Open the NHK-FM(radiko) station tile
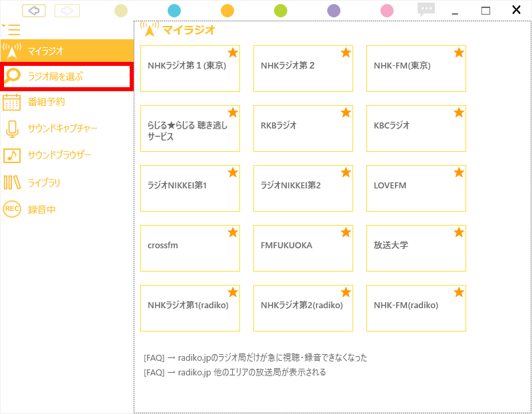Screen dimensions: 532x414 coord(416,308)
